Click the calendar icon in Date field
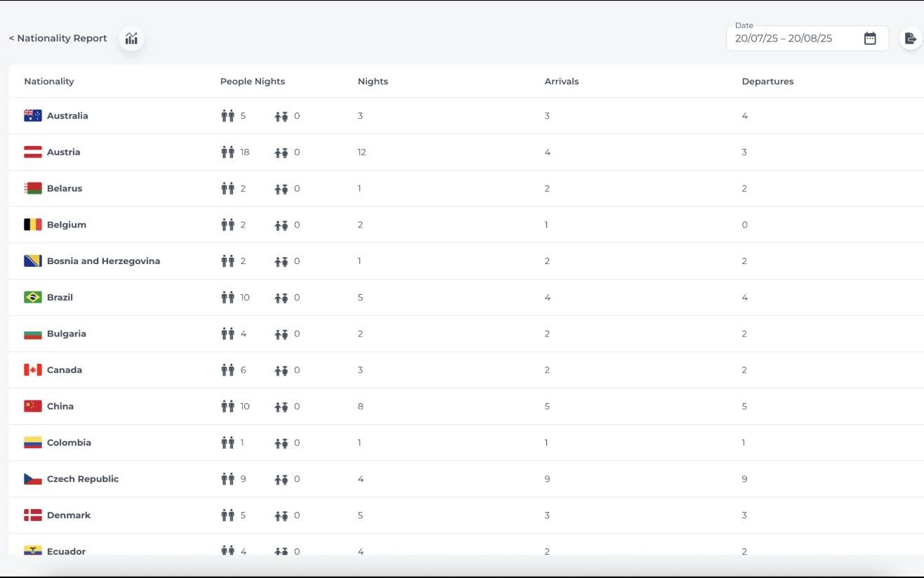Screen dimensions: 924x578 (870, 39)
